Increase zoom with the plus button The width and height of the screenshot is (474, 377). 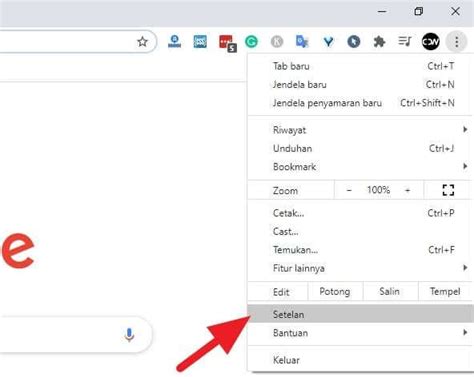(407, 190)
